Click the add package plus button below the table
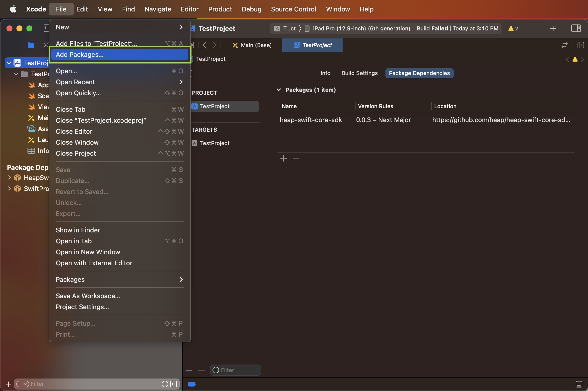The height and width of the screenshot is (391, 588). point(284,158)
